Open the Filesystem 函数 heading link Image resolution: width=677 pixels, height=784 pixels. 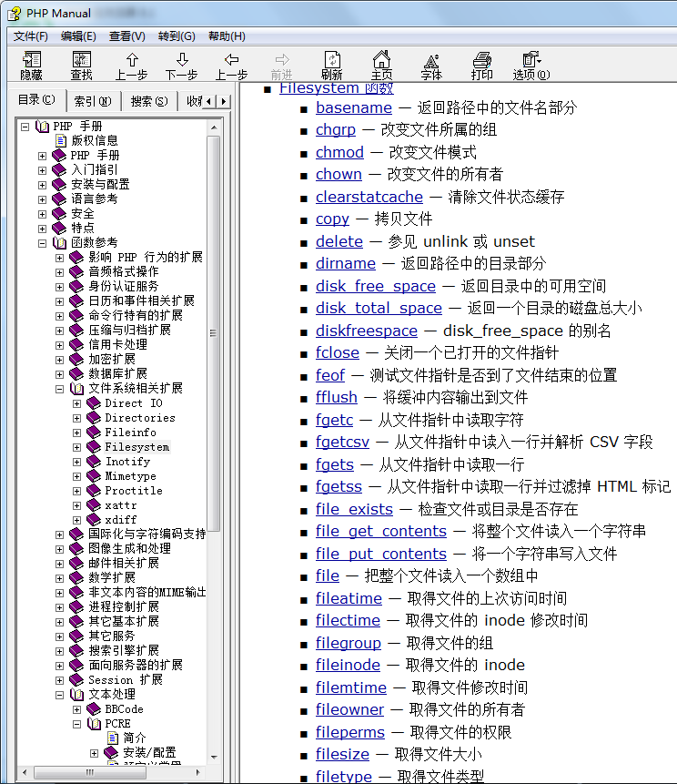click(337, 88)
